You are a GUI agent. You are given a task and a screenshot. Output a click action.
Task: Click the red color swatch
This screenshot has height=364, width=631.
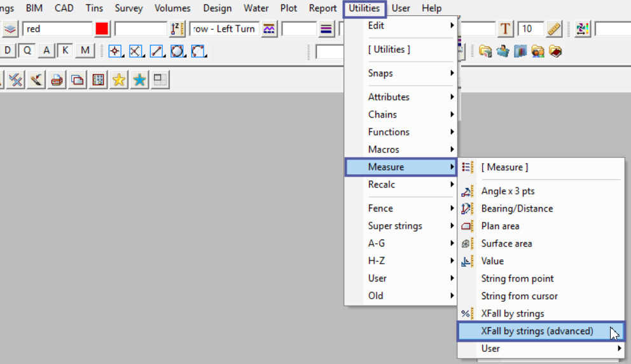(x=102, y=29)
